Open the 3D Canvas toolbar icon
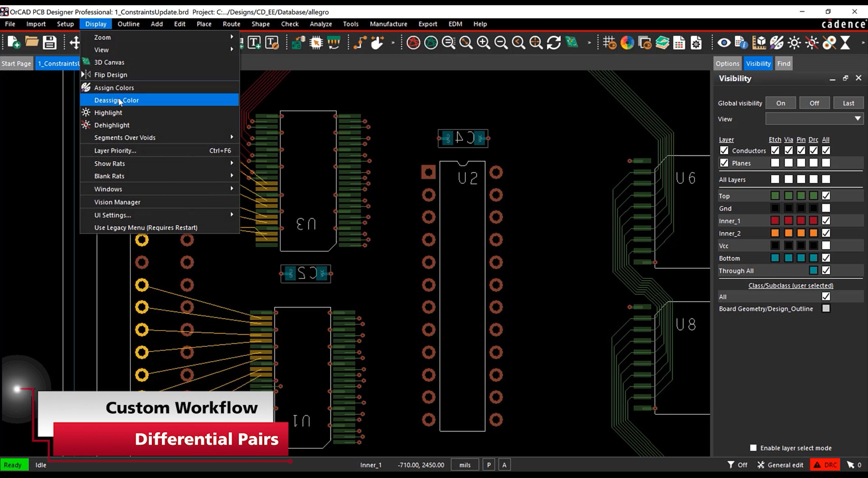This screenshot has width=868, height=478. click(572, 43)
